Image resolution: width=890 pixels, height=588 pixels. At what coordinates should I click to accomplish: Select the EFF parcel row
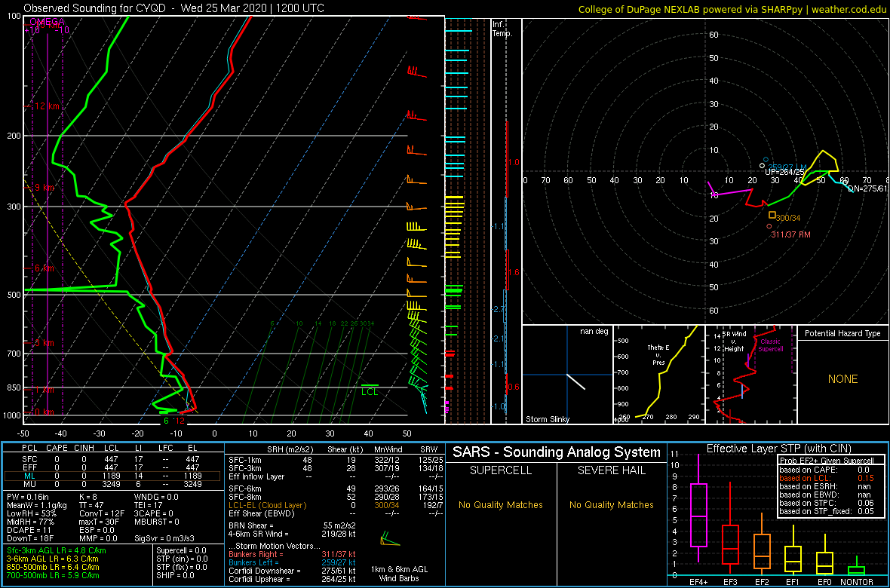(x=113, y=467)
